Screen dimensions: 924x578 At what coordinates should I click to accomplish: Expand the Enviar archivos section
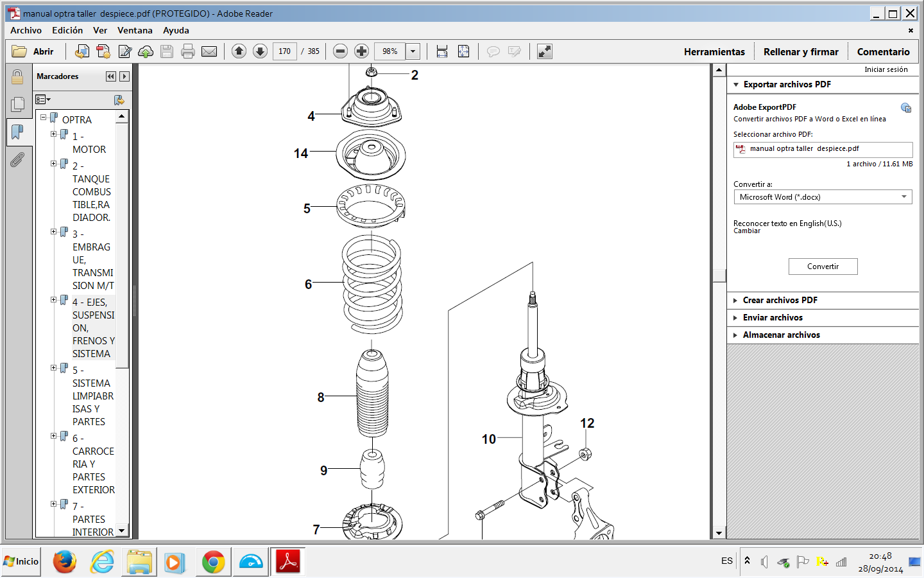coord(735,318)
